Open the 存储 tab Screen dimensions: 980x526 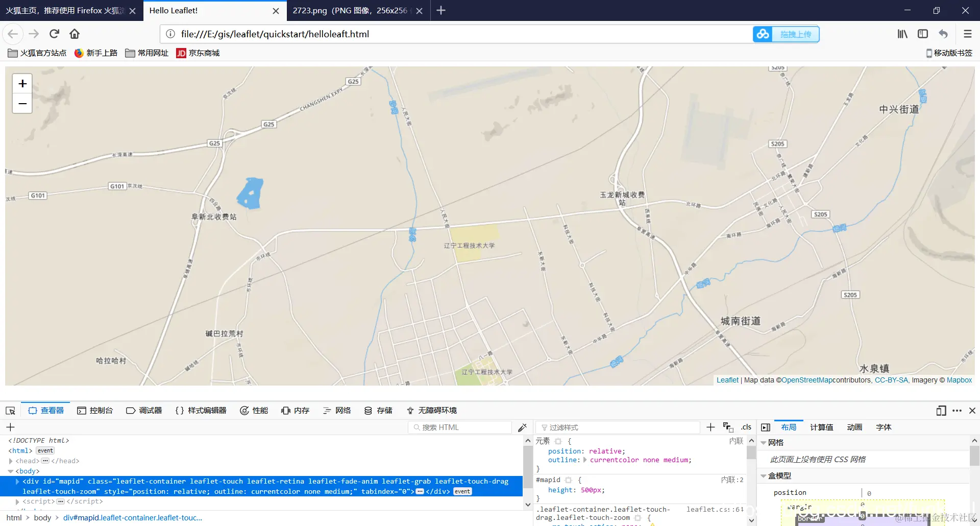point(378,411)
